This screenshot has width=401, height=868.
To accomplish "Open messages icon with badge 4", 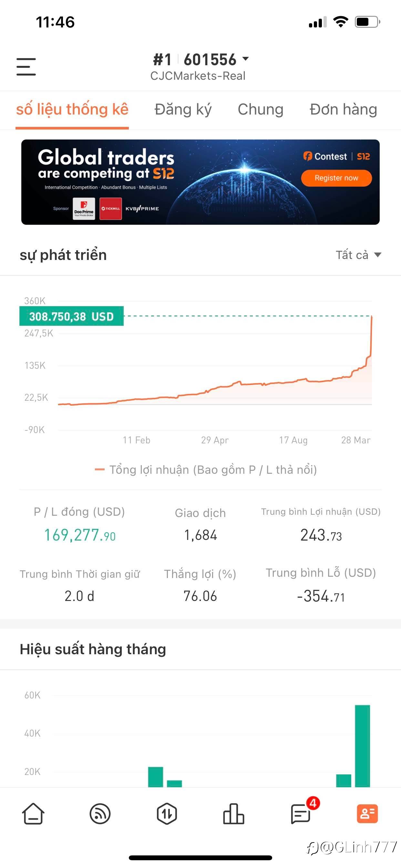I will coord(301,813).
